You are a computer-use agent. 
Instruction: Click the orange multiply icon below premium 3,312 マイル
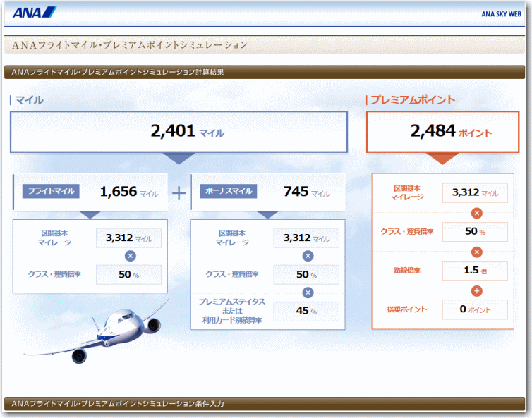click(x=477, y=214)
